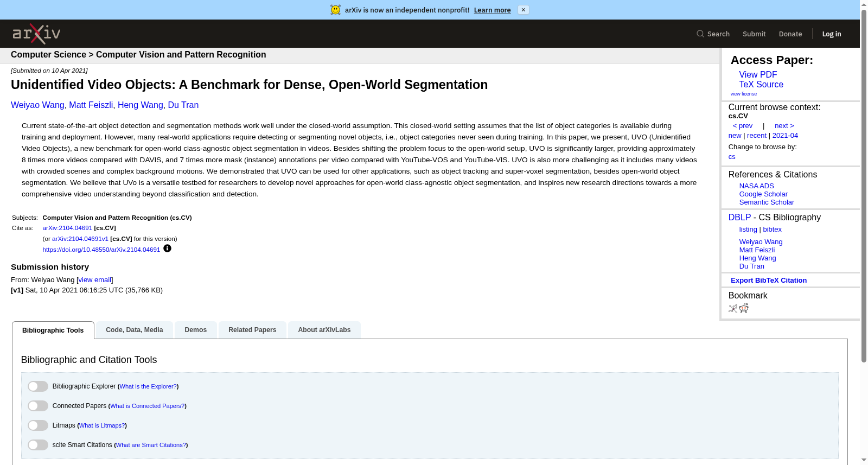868x465 pixels.
Task: Select the Bibliographic Tools tab
Action: 53,330
